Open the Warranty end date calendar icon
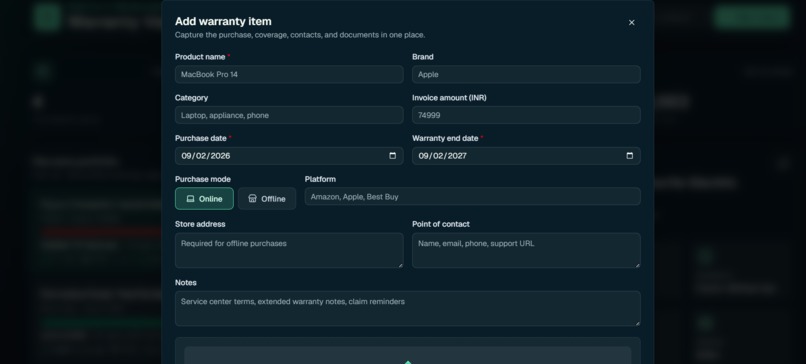806x364 pixels. tap(630, 156)
